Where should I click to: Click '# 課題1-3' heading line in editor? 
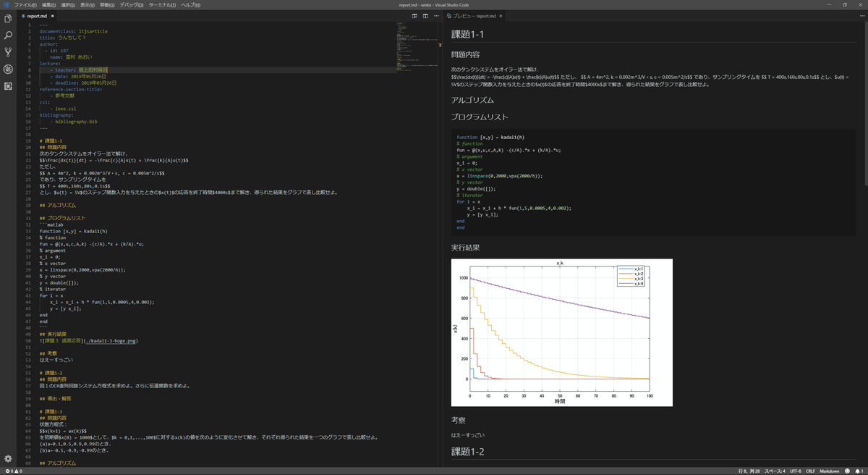[x=51, y=411]
